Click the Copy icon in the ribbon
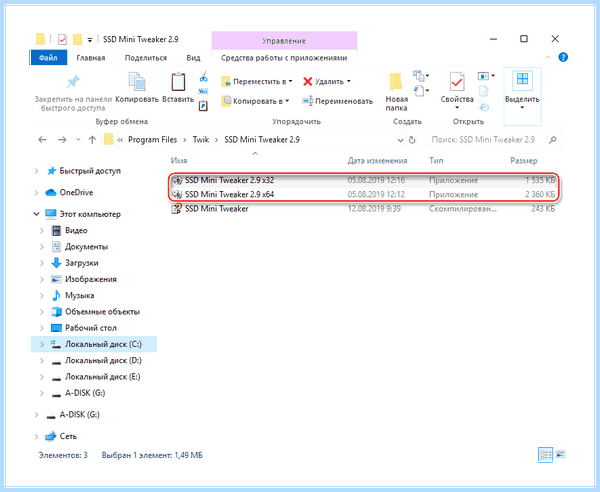Image resolution: width=600 pixels, height=492 pixels. coord(137,81)
